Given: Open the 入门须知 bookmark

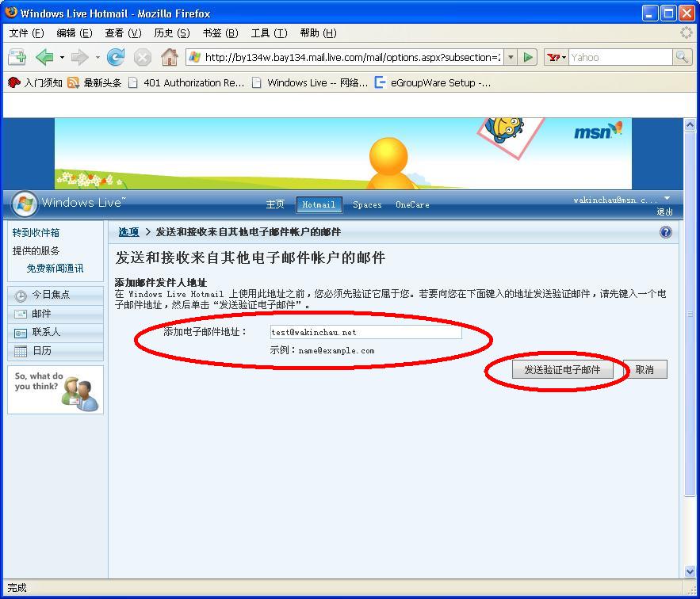Looking at the screenshot, I should pos(35,82).
